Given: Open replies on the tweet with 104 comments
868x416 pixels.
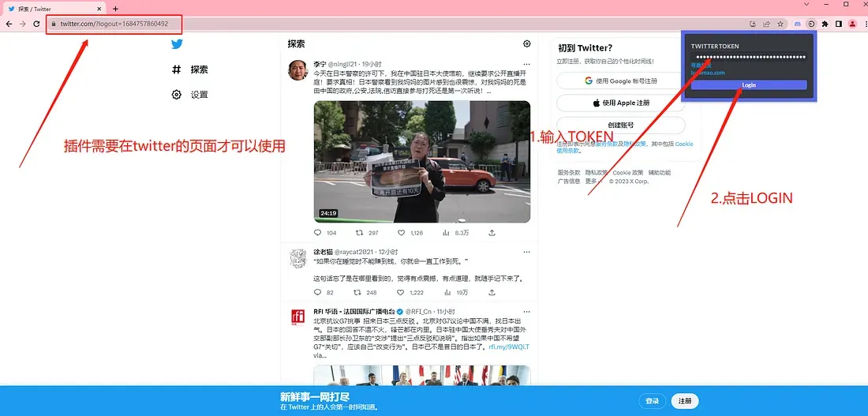Looking at the screenshot, I should click(318, 233).
